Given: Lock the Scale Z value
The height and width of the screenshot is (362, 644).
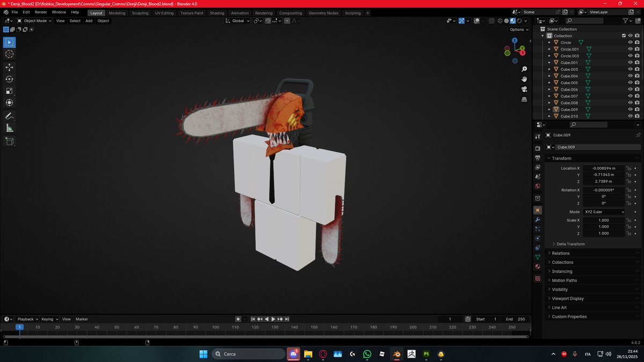Looking at the screenshot, I should (628, 233).
